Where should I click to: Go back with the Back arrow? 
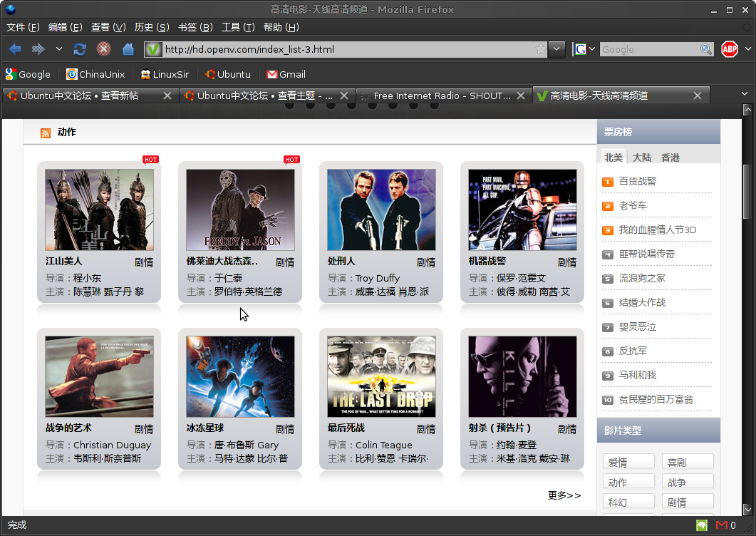pos(15,48)
